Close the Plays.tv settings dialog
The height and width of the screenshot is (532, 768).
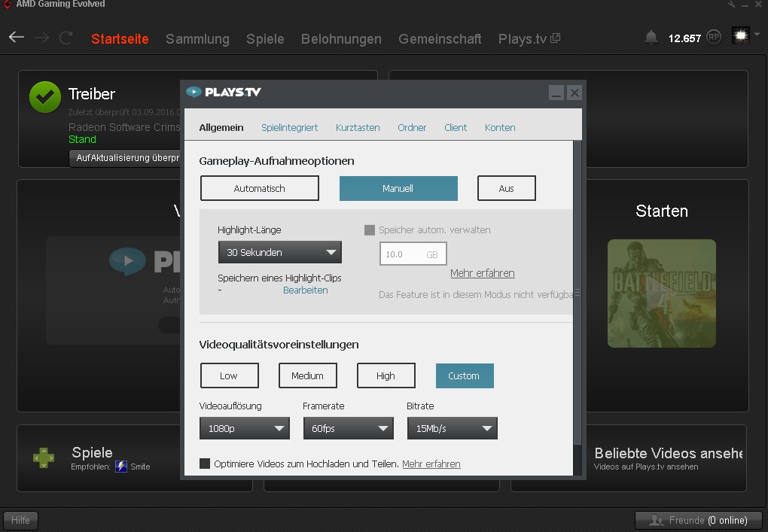(574, 93)
